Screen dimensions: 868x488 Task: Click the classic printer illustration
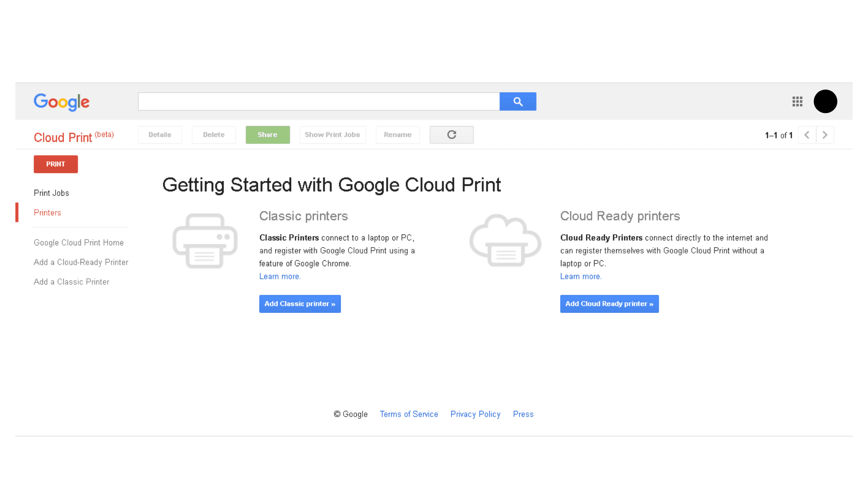tap(205, 241)
